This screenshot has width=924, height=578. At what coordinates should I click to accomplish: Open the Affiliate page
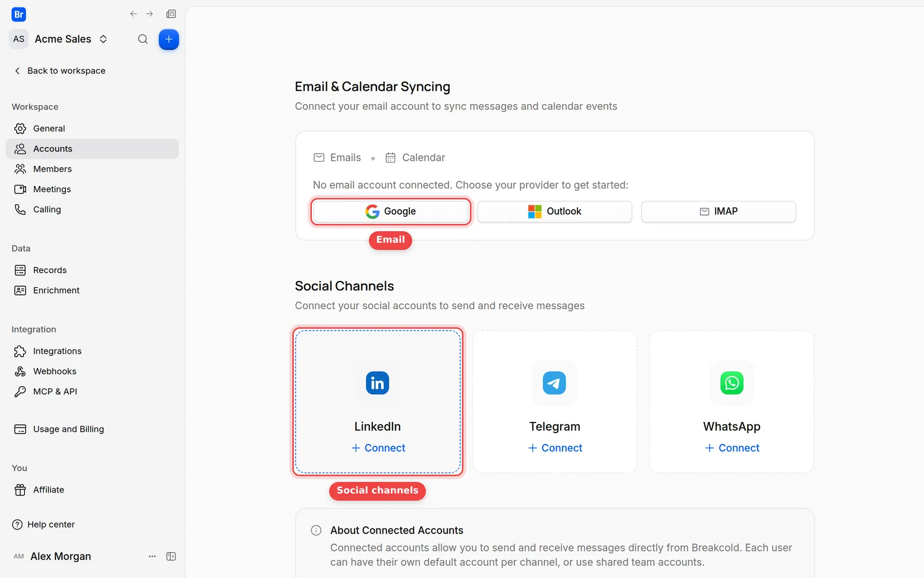(x=92, y=490)
